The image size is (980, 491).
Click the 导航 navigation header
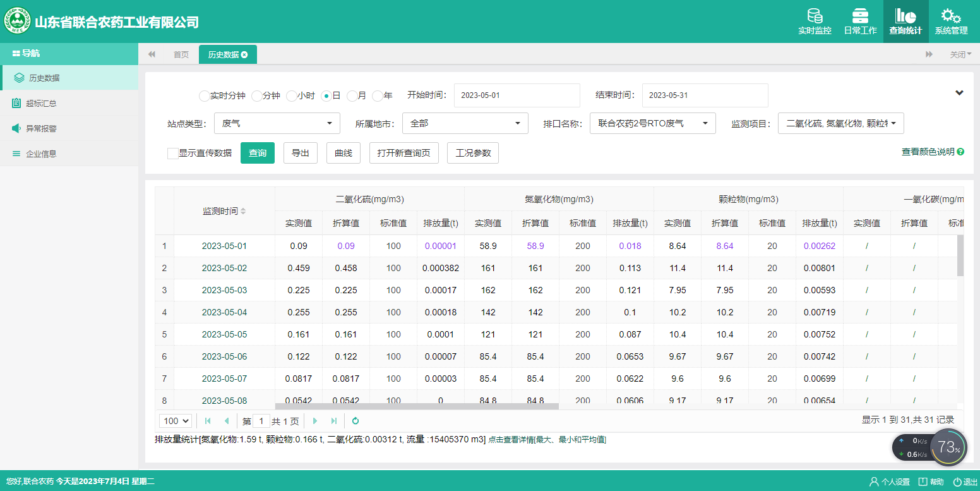[x=69, y=54]
